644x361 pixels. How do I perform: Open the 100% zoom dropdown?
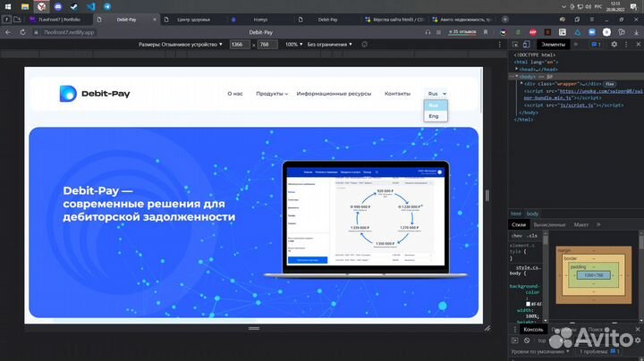[293, 45]
